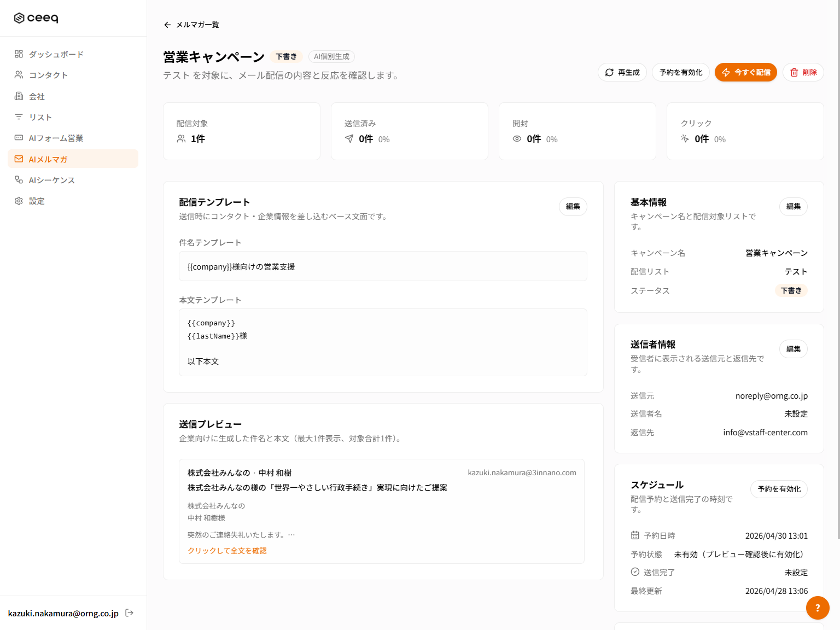
Task: Click the 削除 delete button
Action: click(803, 72)
